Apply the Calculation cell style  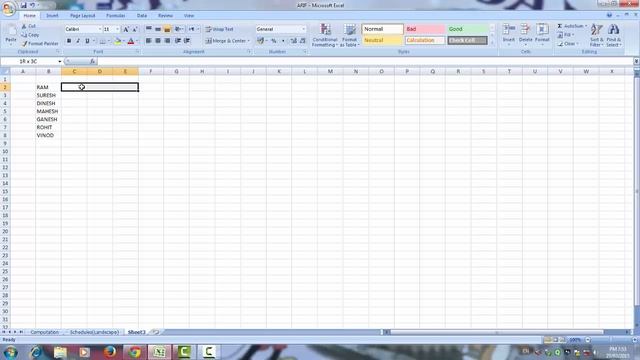click(425, 40)
